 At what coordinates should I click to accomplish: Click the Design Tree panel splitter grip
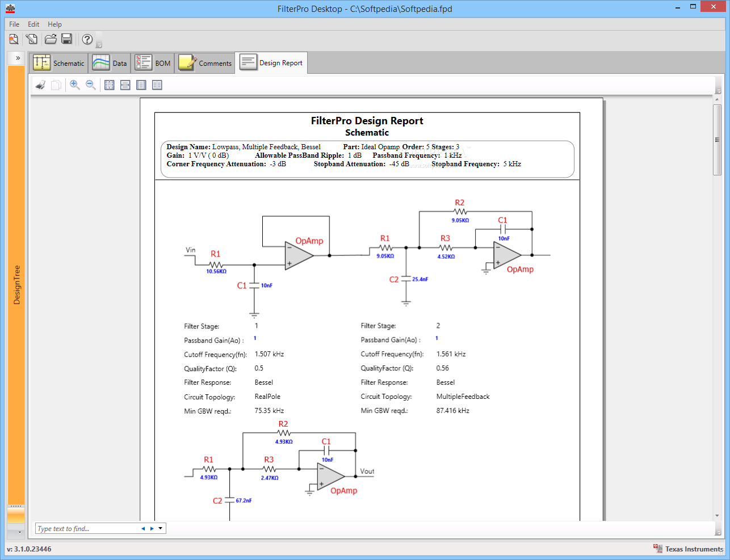coord(16,506)
